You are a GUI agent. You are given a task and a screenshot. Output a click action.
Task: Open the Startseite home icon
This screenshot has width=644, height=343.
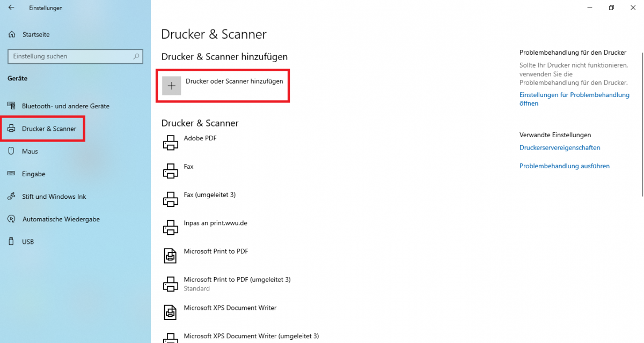(x=12, y=34)
